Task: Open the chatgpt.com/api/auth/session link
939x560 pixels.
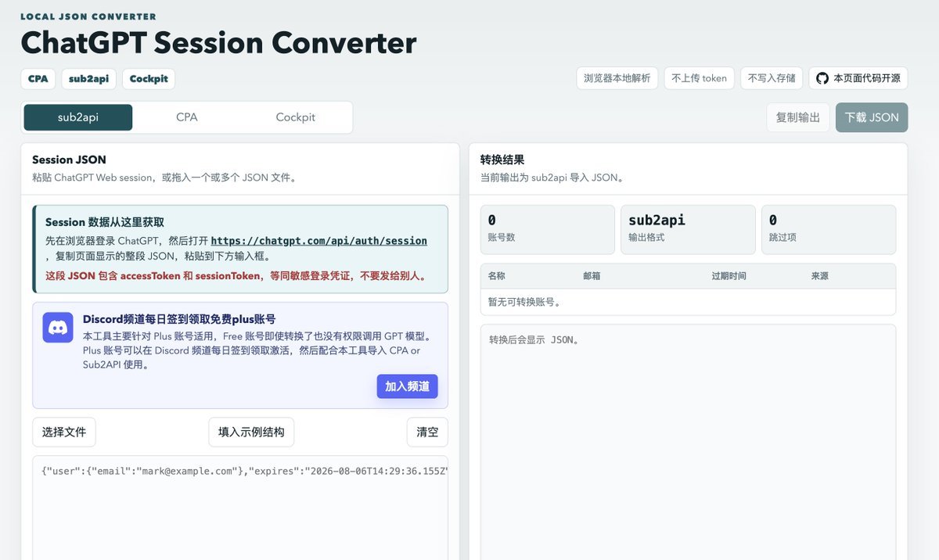Action: tap(319, 241)
